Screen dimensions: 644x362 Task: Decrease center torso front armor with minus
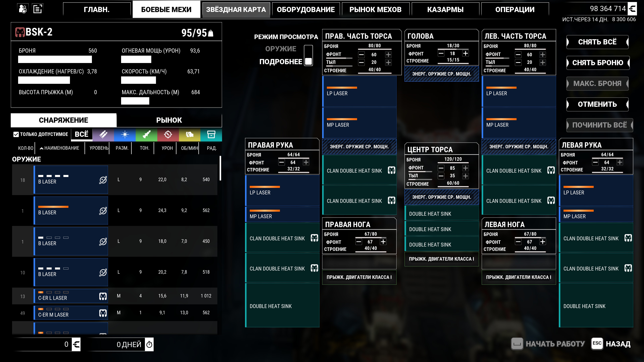click(x=441, y=168)
